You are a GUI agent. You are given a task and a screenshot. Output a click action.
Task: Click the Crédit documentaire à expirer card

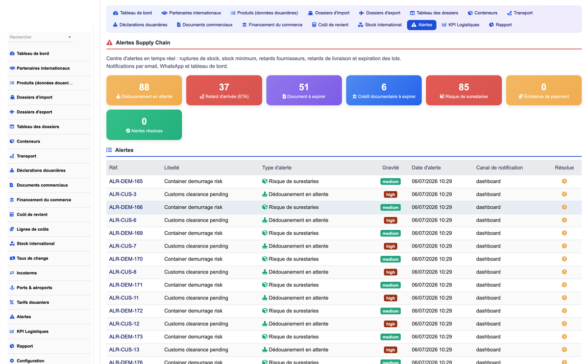384,90
